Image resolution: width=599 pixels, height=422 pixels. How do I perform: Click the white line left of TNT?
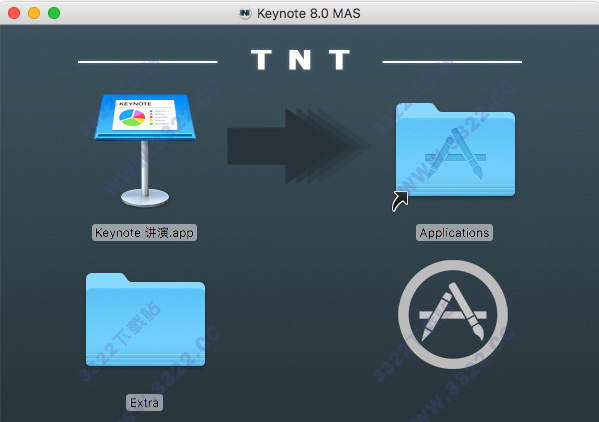148,61
